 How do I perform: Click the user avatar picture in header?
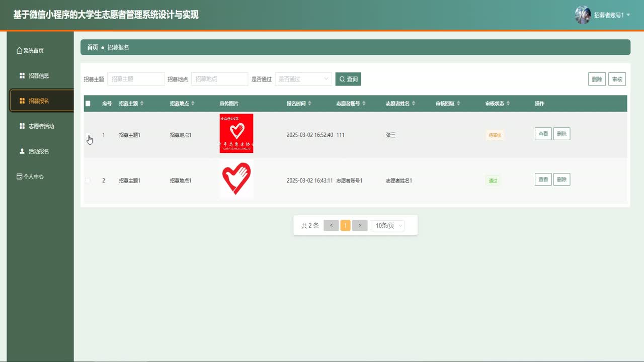(x=583, y=15)
